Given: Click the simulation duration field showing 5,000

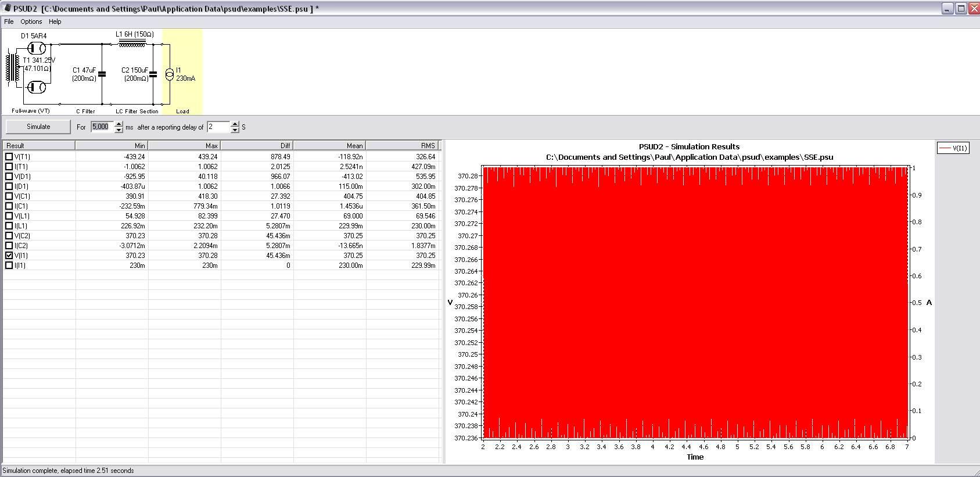Looking at the screenshot, I should click(x=103, y=127).
